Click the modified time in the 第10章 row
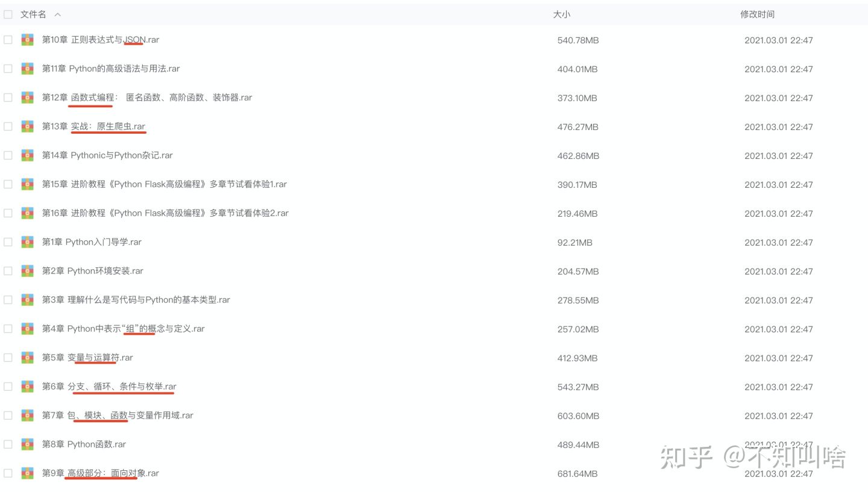Screen dimensions: 868x492 point(779,40)
